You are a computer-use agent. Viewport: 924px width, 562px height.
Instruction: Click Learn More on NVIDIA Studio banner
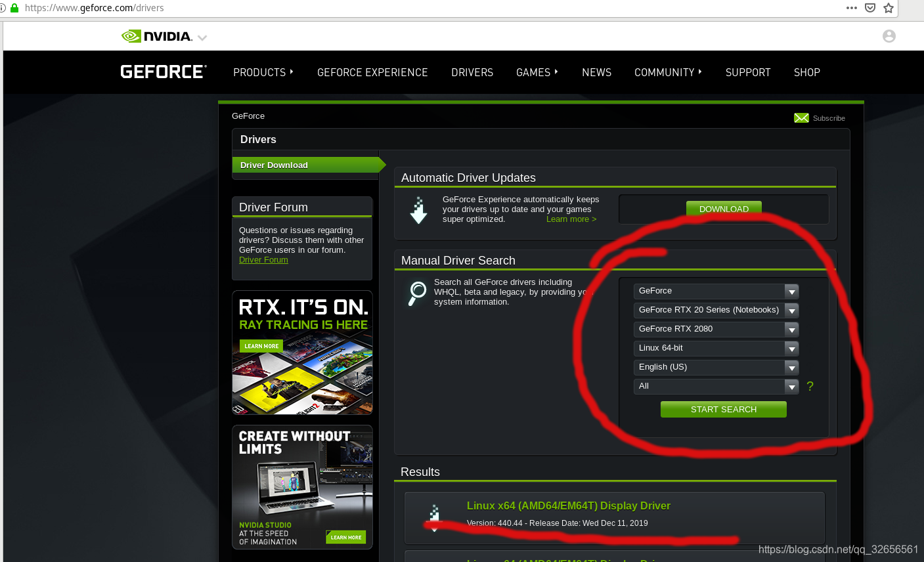346,537
